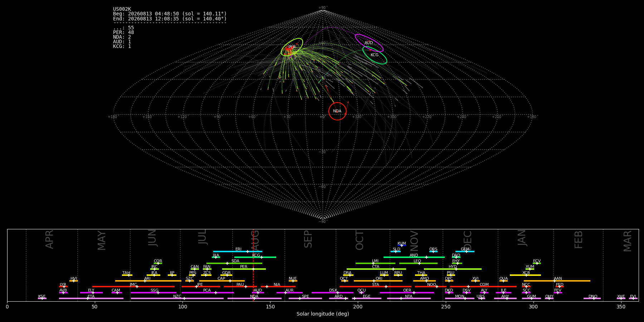The image size is (644, 322).
Task: Click the red dashed current solar longitude line
Action: click(253, 265)
